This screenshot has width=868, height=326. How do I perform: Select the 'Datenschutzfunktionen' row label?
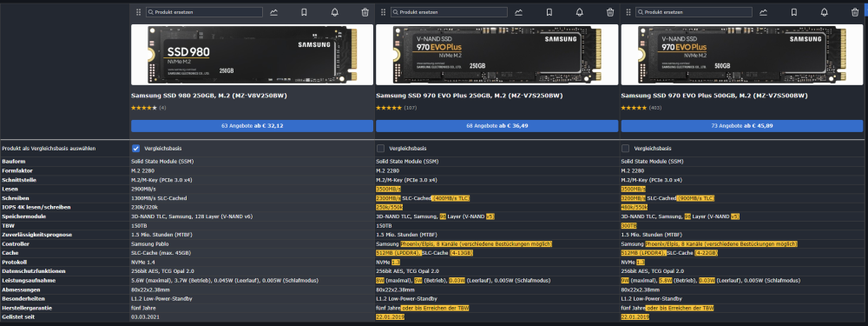pos(34,271)
